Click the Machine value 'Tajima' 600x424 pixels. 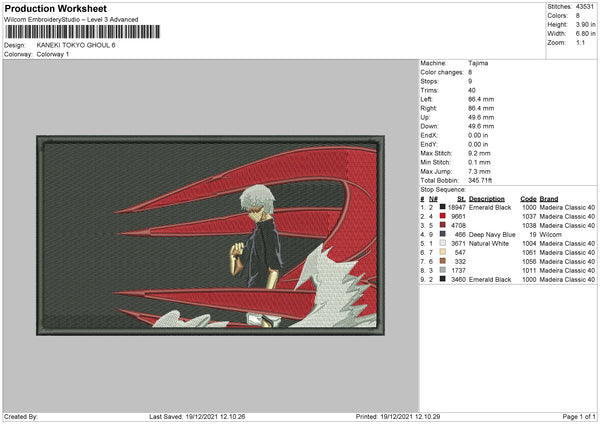tap(478, 63)
